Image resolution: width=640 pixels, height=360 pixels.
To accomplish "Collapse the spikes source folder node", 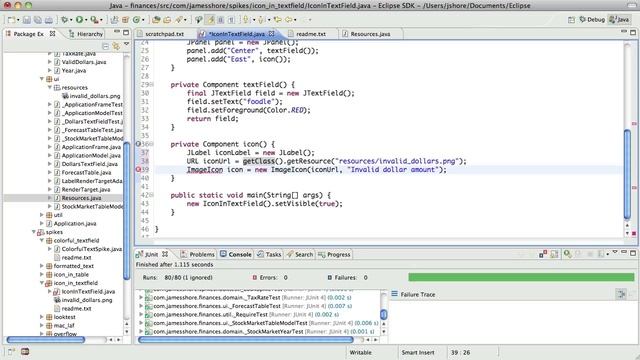I will pyautogui.click(x=34, y=232).
